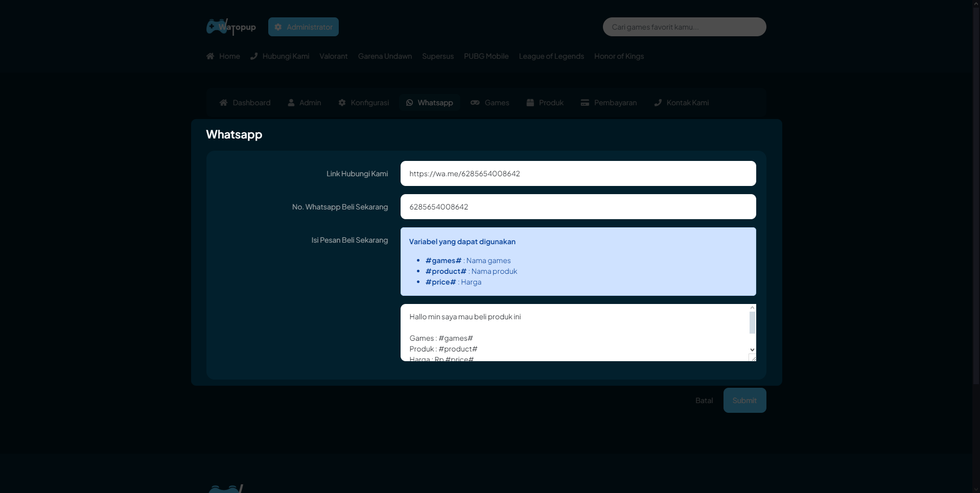This screenshot has width=980, height=493.
Task: Switch to Konfigurasi tab
Action: click(x=364, y=103)
